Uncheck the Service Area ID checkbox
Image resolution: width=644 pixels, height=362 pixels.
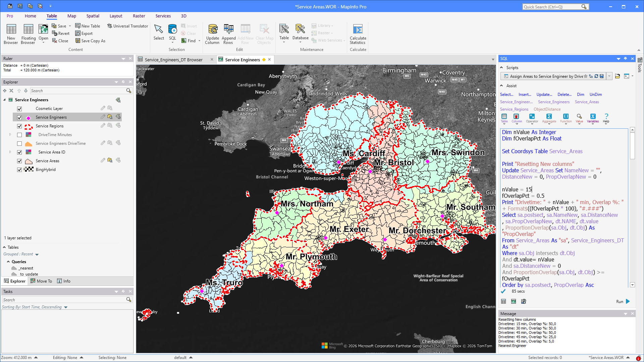click(19, 152)
